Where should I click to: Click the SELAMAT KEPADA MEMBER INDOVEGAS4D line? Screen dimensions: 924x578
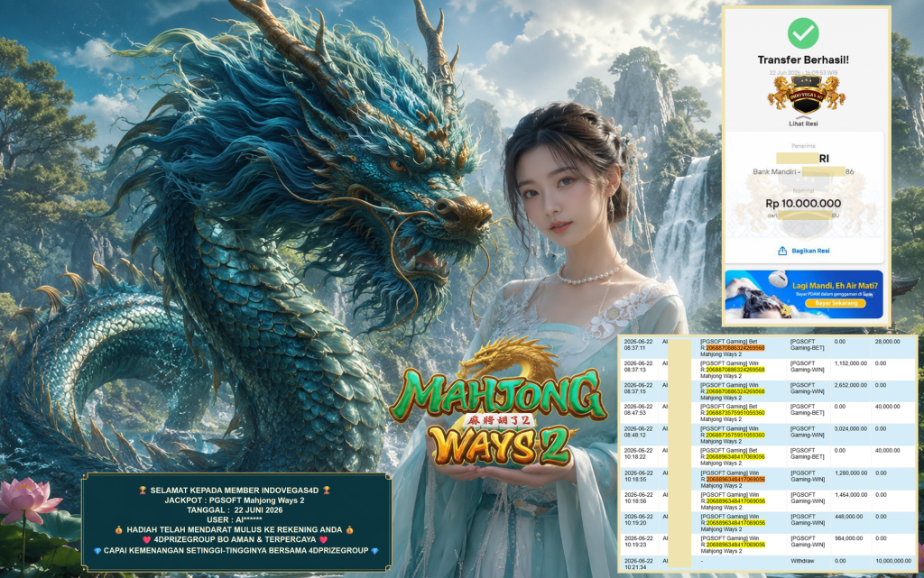235,490
